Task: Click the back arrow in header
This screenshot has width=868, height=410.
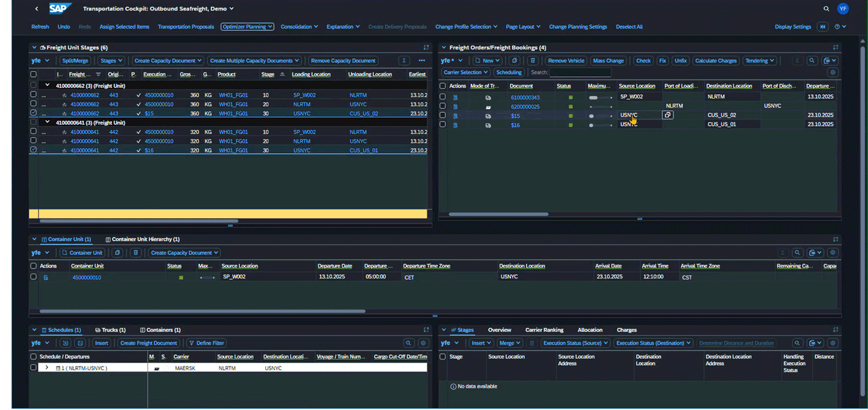Action: [x=37, y=9]
